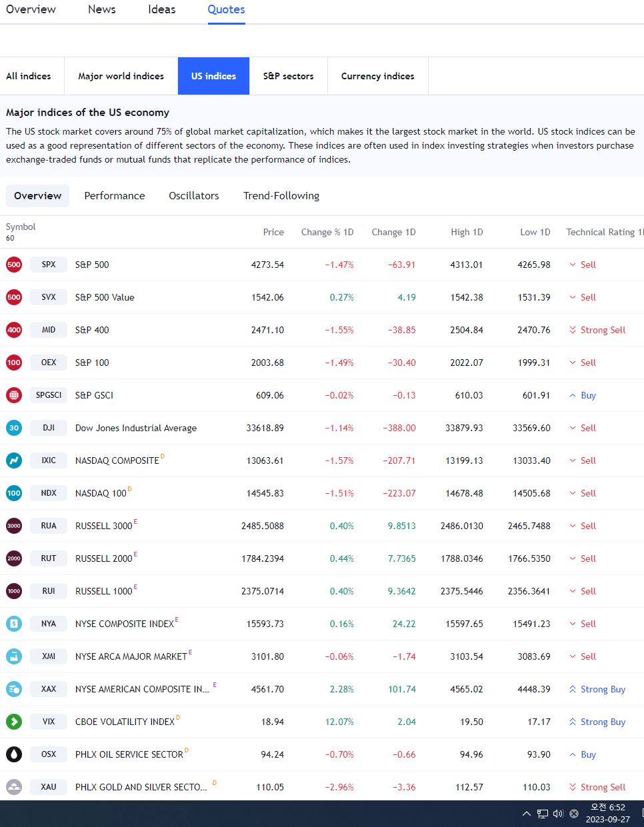Sort by Technical Rating column header
Viewport: 644px width, 827px height.
[605, 232]
